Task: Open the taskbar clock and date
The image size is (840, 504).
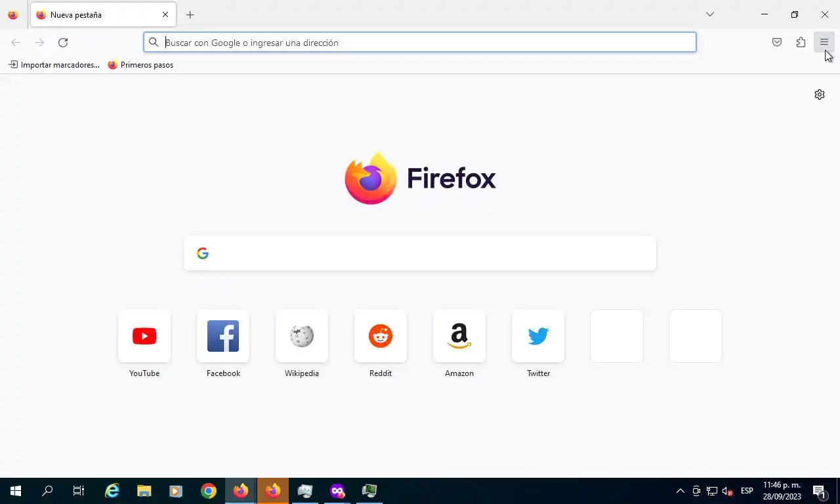Action: (x=782, y=491)
